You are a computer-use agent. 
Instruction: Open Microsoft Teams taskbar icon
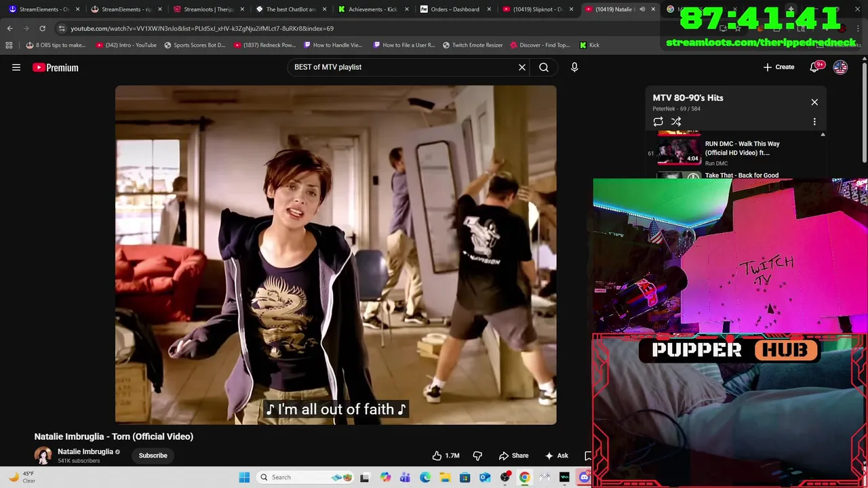click(405, 477)
